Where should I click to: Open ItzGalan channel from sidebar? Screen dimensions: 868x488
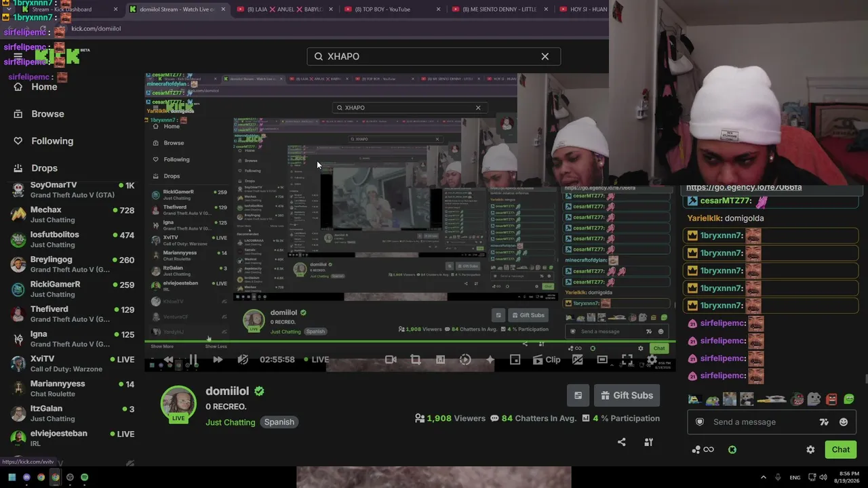73,413
